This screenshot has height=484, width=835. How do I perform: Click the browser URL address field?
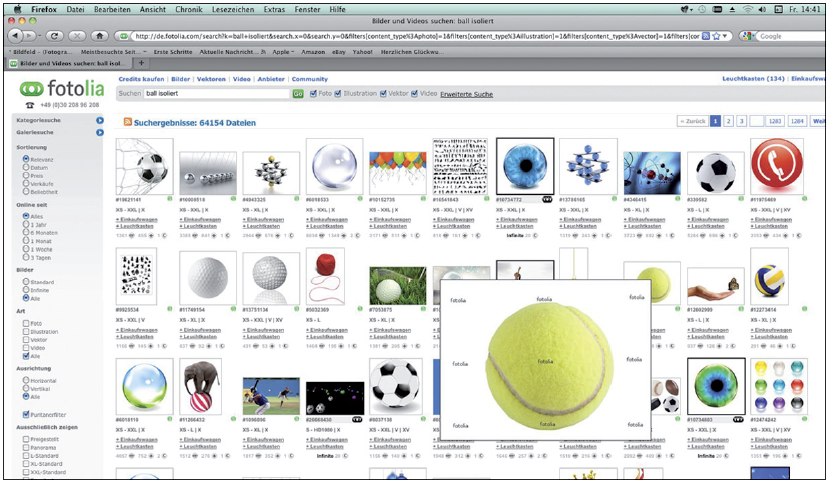(417, 36)
